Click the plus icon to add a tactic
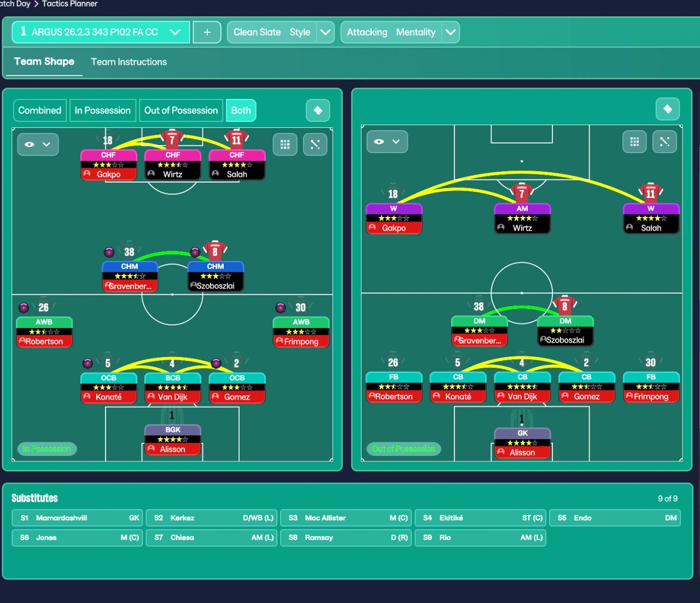The width and height of the screenshot is (700, 603). tap(207, 32)
